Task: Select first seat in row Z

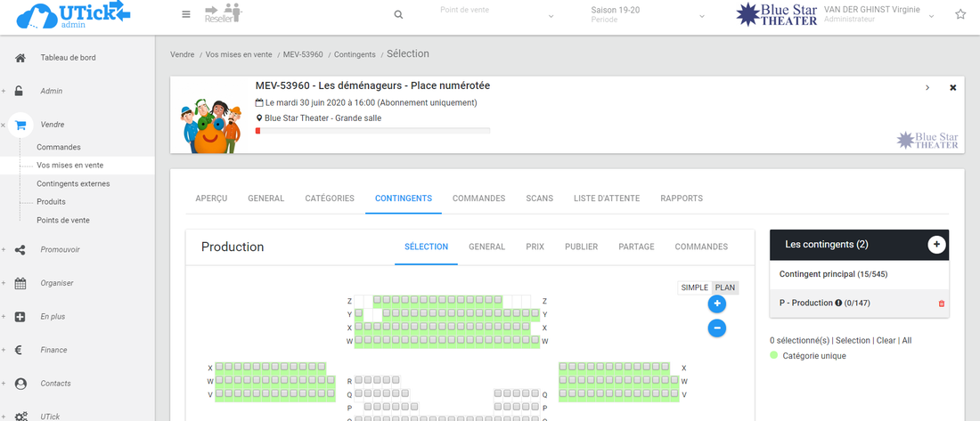Action: [378, 301]
